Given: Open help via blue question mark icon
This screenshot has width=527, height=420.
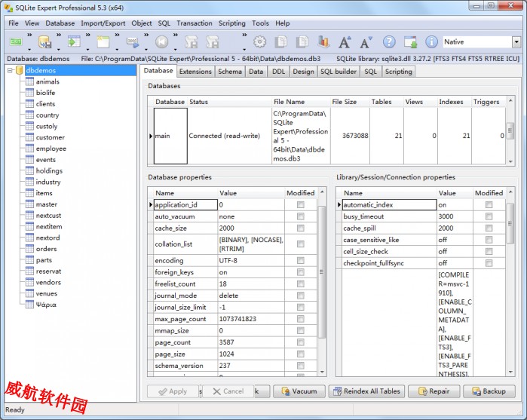Looking at the screenshot, I should (x=389, y=41).
